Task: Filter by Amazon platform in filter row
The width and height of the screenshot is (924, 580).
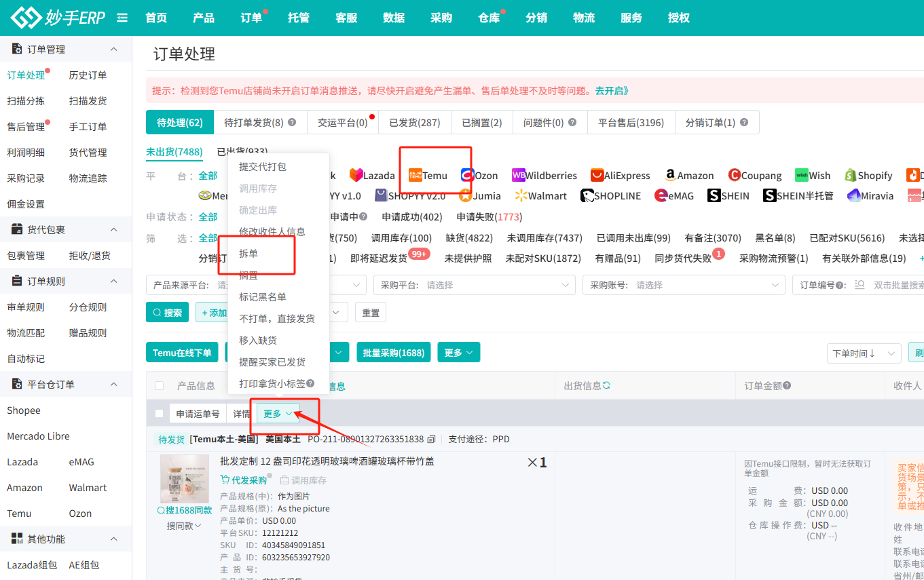Action: [689, 175]
